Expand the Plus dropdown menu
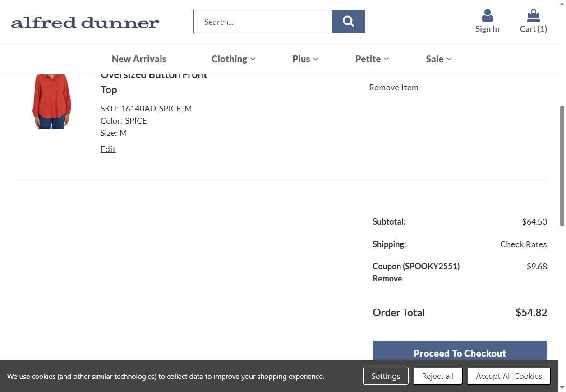Viewport: 566px width, 392px height. point(305,59)
